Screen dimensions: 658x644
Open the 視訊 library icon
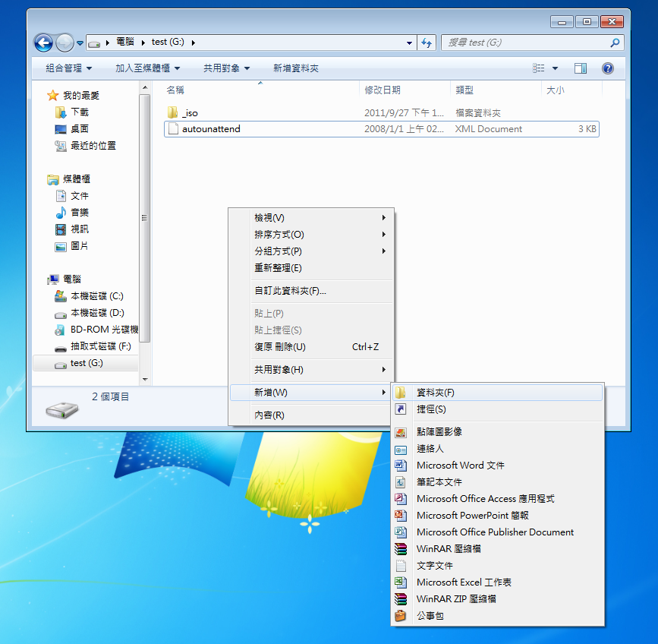(61, 229)
